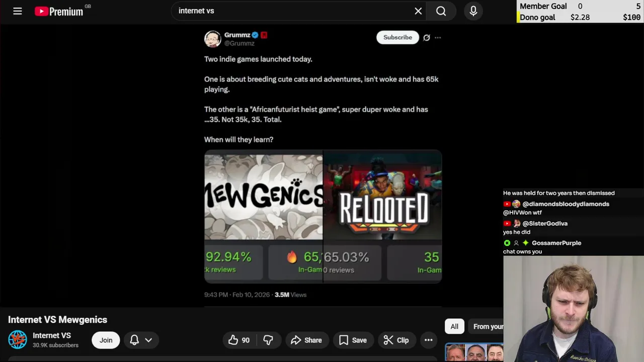Viewport: 644px width, 362px height.
Task: Click the Dono goal overlay text
Action: coord(537,17)
